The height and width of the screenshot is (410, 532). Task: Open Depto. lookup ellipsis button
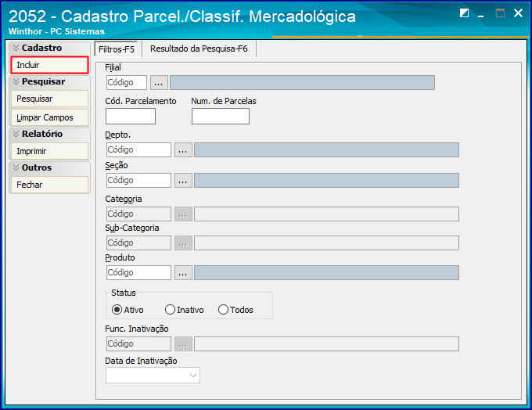coord(183,150)
